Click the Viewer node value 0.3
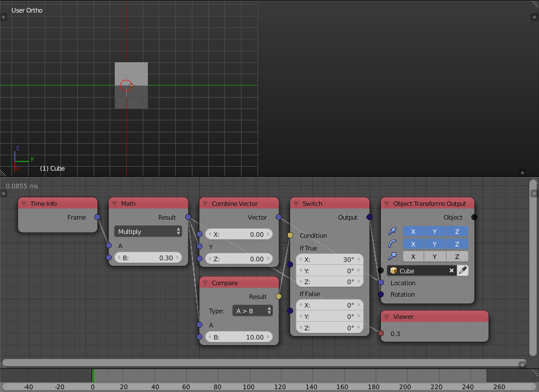 395,334
